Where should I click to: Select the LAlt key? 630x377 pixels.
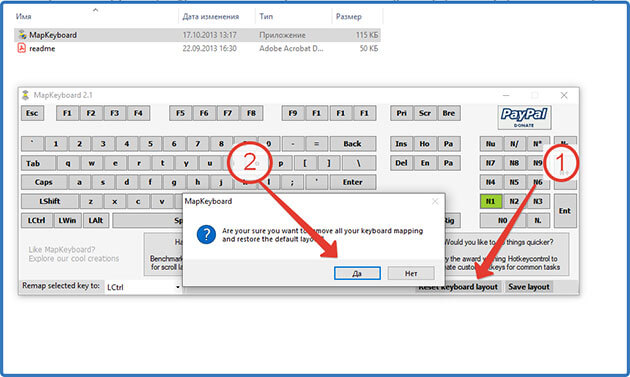96,221
